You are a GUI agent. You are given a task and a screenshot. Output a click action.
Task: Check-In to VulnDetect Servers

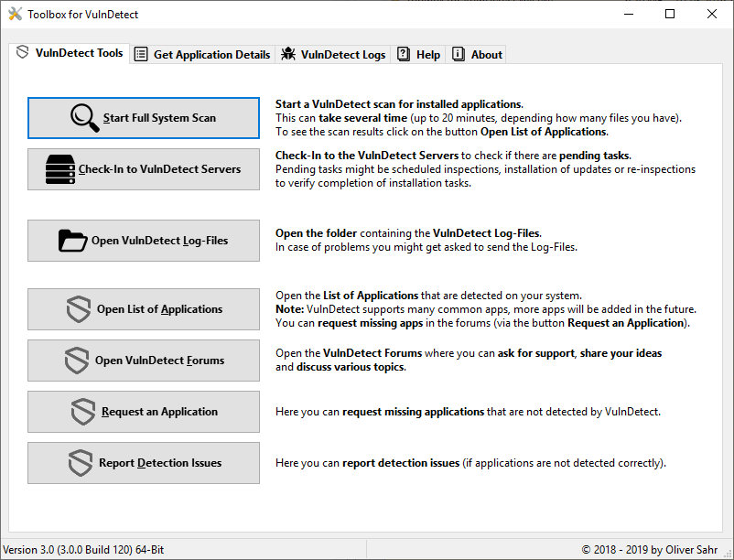pos(144,169)
